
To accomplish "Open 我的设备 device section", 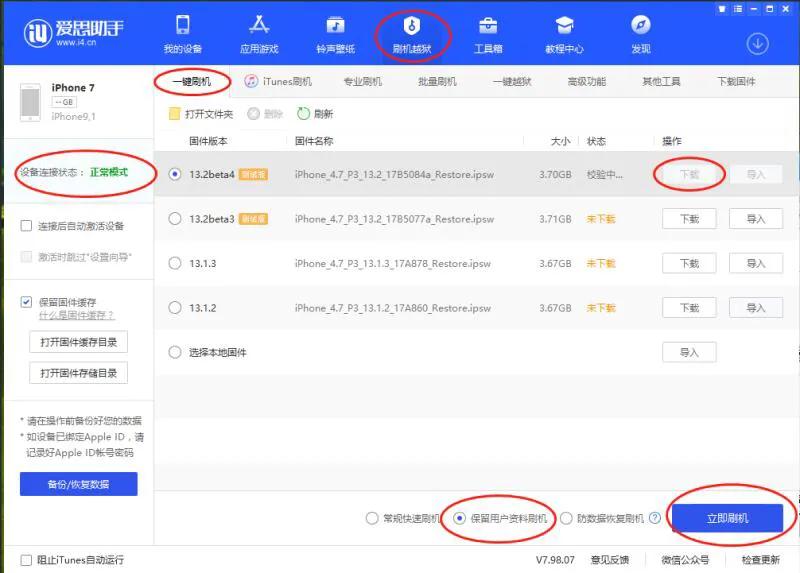I will (183, 34).
